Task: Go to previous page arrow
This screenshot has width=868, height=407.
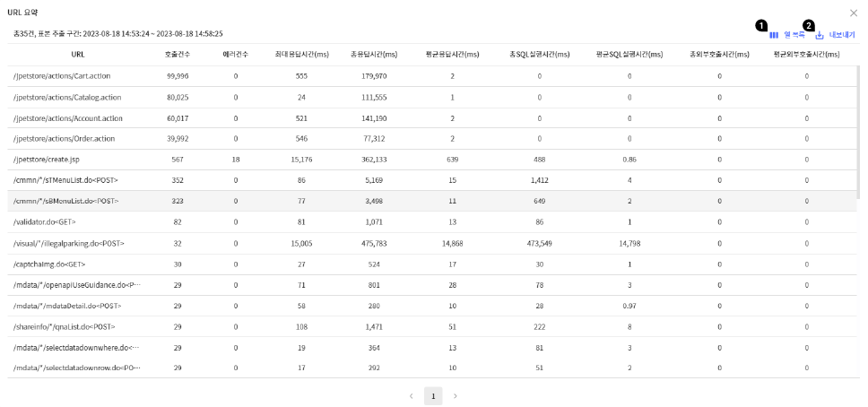Action: tap(411, 395)
